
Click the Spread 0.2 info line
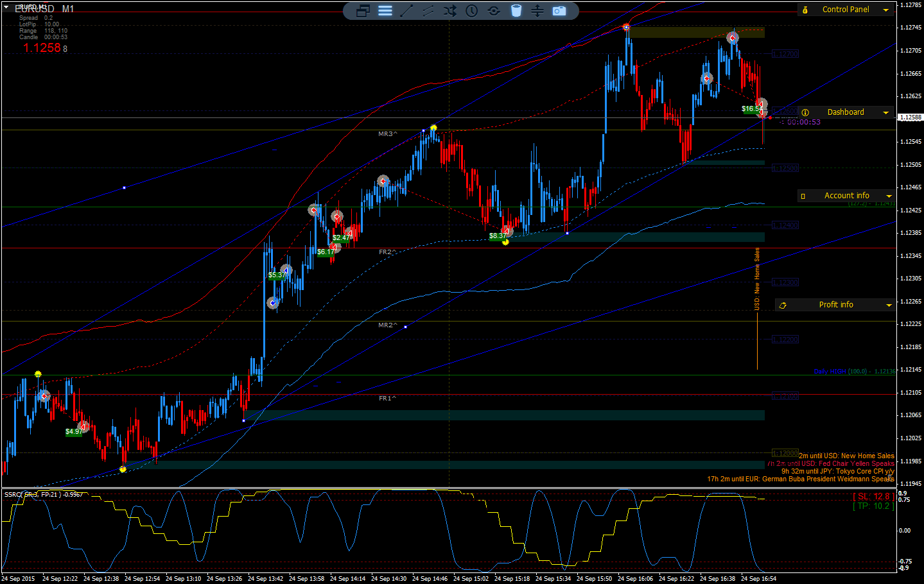(36, 18)
